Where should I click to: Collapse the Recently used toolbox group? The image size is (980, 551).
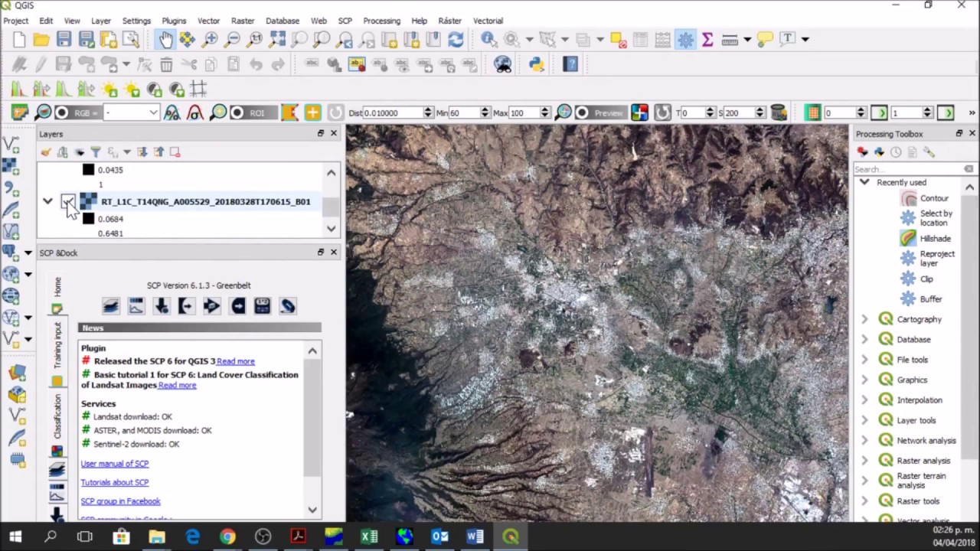pos(864,182)
